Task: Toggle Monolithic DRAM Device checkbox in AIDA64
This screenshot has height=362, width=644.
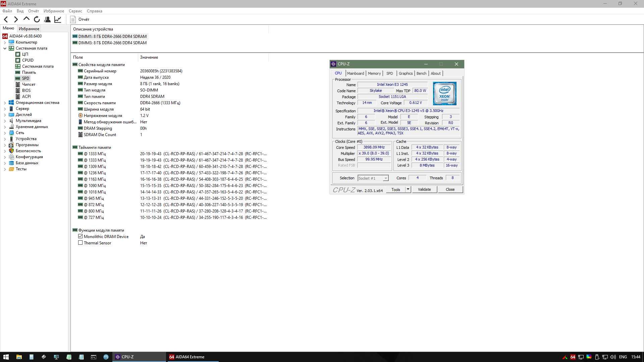Action: [80, 236]
